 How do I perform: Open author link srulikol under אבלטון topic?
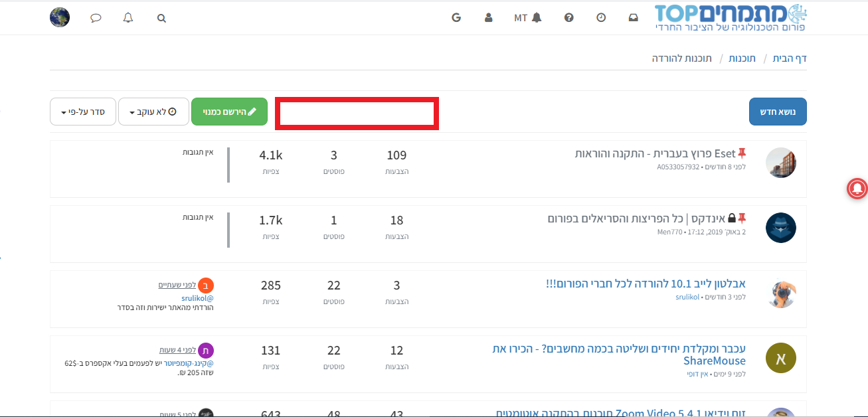click(x=687, y=297)
